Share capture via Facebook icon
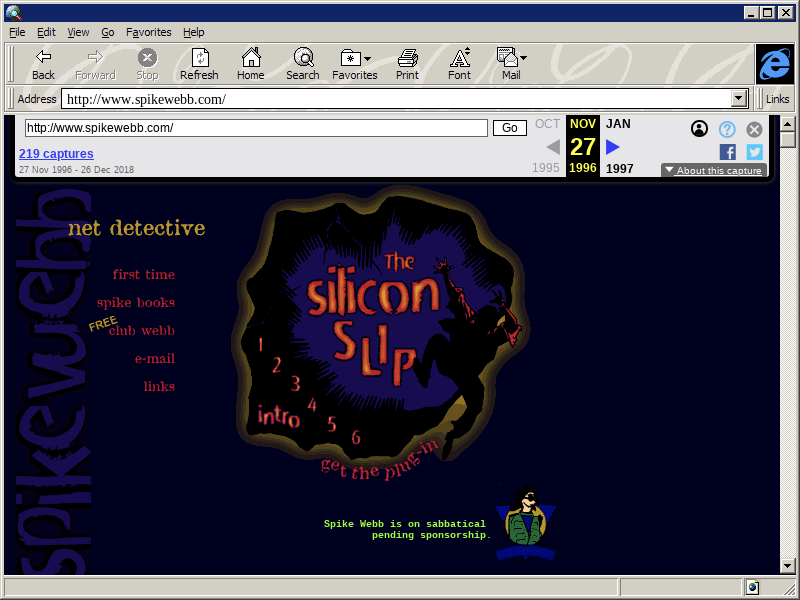Viewport: 800px width, 600px height. point(727,152)
